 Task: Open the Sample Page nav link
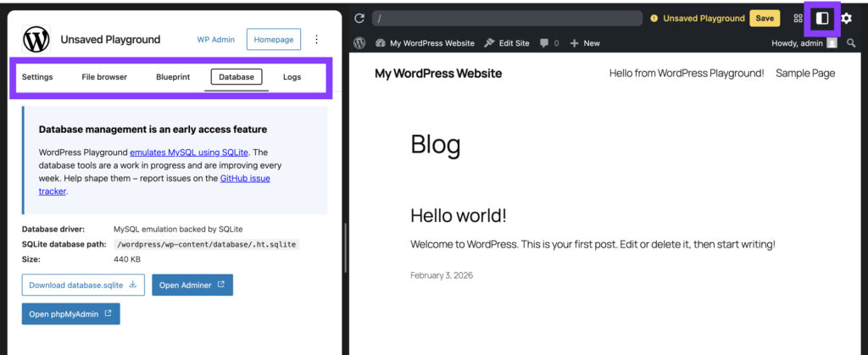click(x=805, y=73)
